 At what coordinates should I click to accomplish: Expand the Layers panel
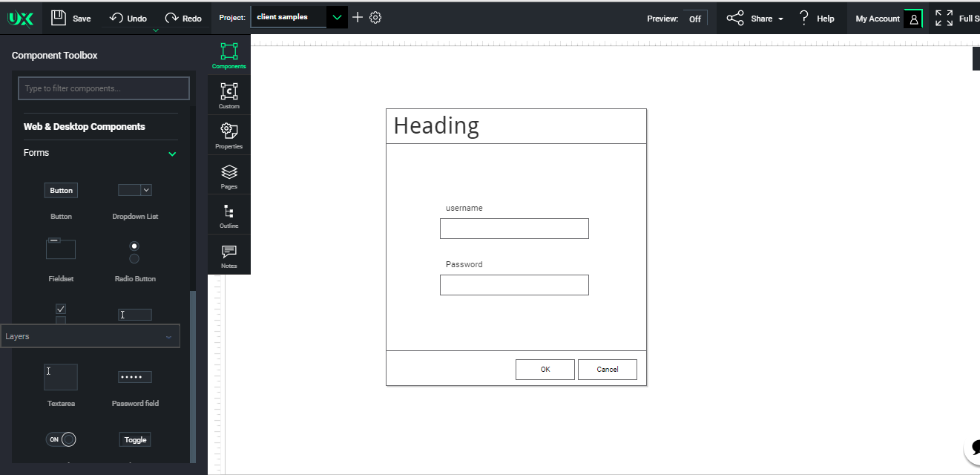[x=168, y=335]
